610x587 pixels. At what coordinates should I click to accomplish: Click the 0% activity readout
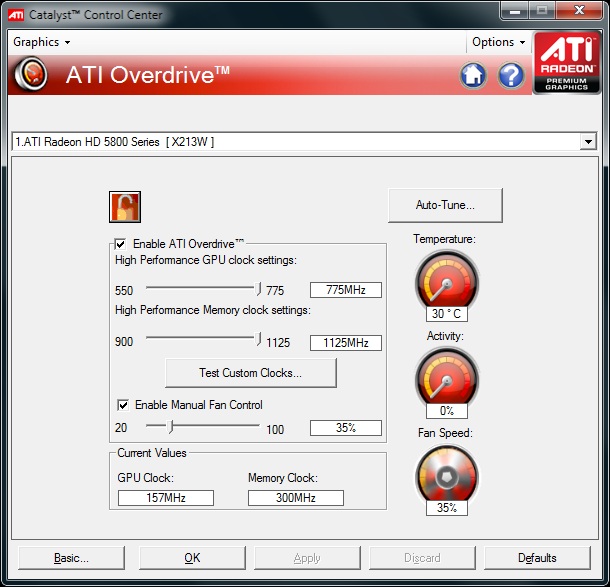447,411
